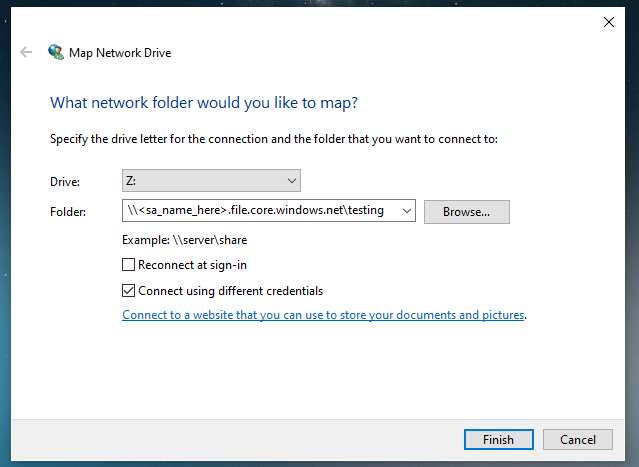Screen dimensions: 639x467
Task: Click the "Folder:" field label
Action: tap(68, 211)
